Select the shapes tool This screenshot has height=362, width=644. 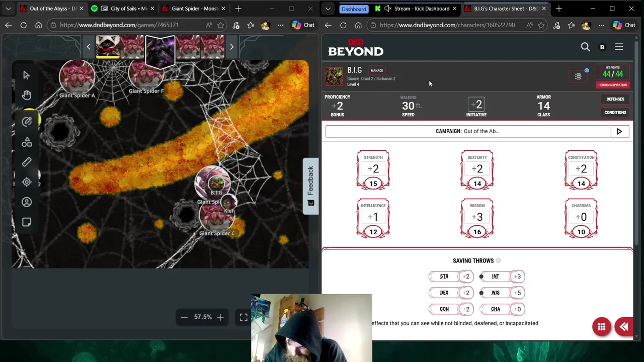27,143
